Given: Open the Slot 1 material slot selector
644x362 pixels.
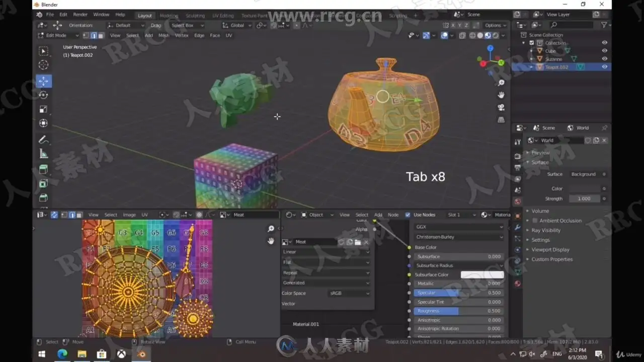Looking at the screenshot, I should click(x=460, y=215).
